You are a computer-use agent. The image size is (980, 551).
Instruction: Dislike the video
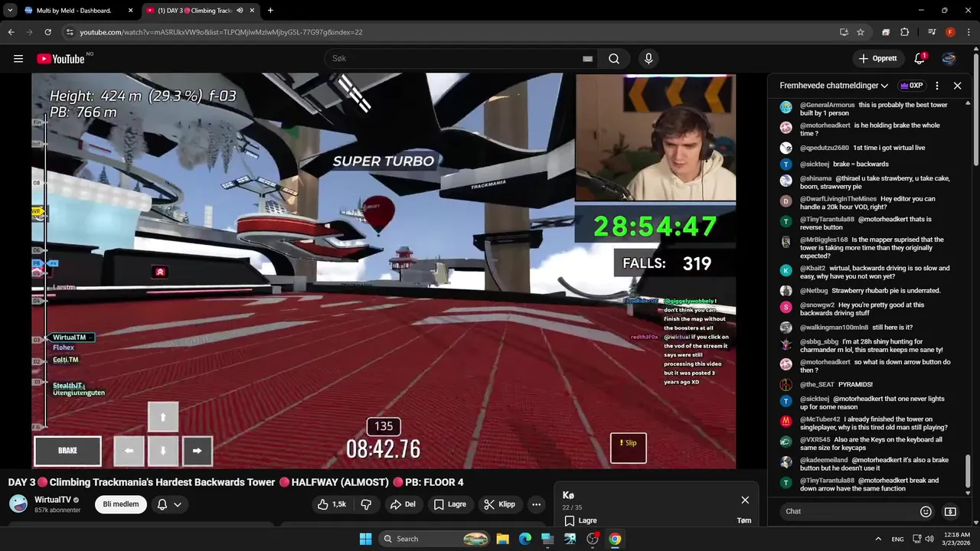tap(366, 504)
